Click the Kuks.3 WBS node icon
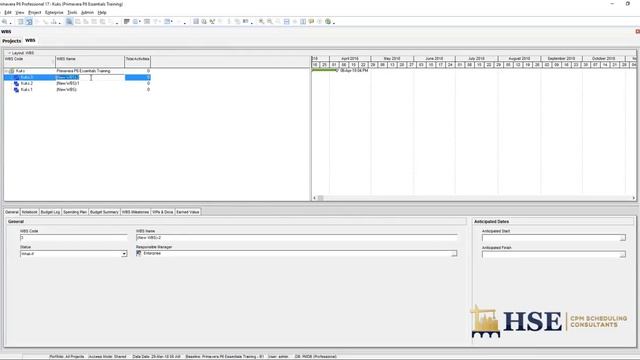640x360 pixels. (16, 77)
